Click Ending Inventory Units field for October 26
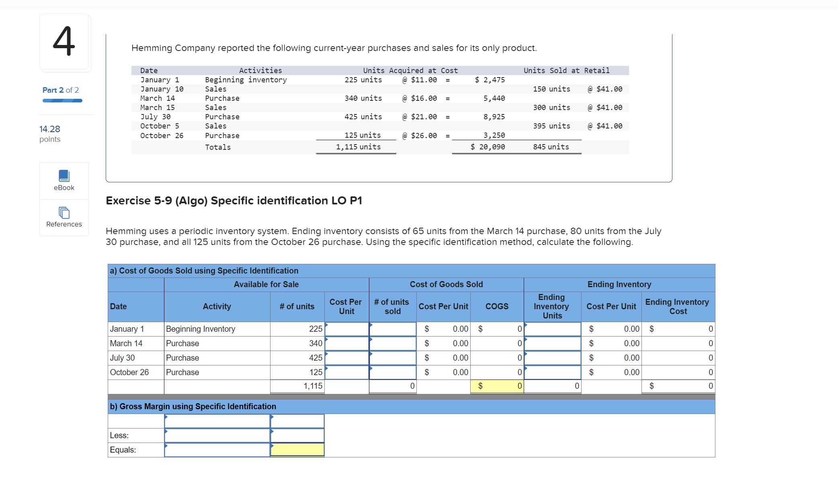Image resolution: width=838 pixels, height=504 pixels. (x=553, y=372)
